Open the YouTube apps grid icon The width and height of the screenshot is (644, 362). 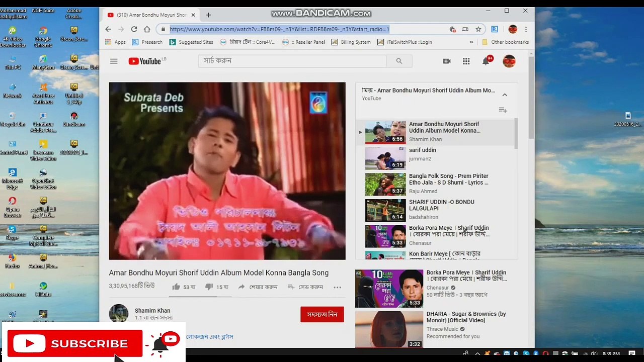pos(466,61)
